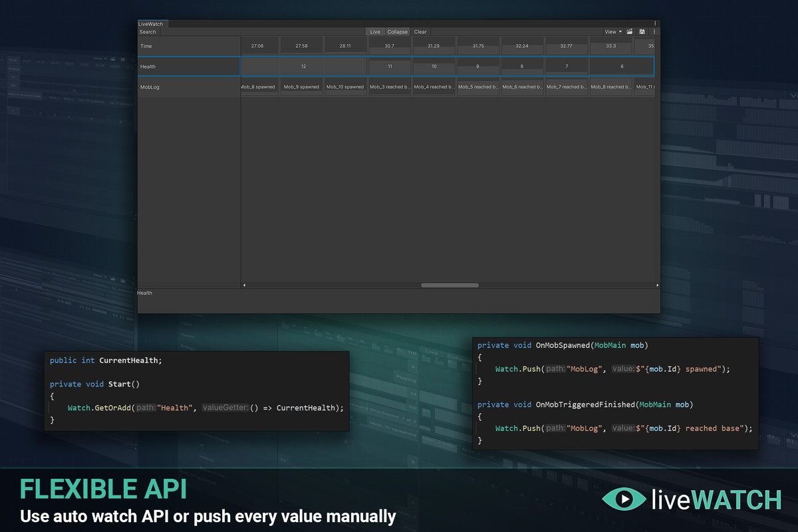Click the Time cell 31.75
The height and width of the screenshot is (532, 798).
[478, 46]
